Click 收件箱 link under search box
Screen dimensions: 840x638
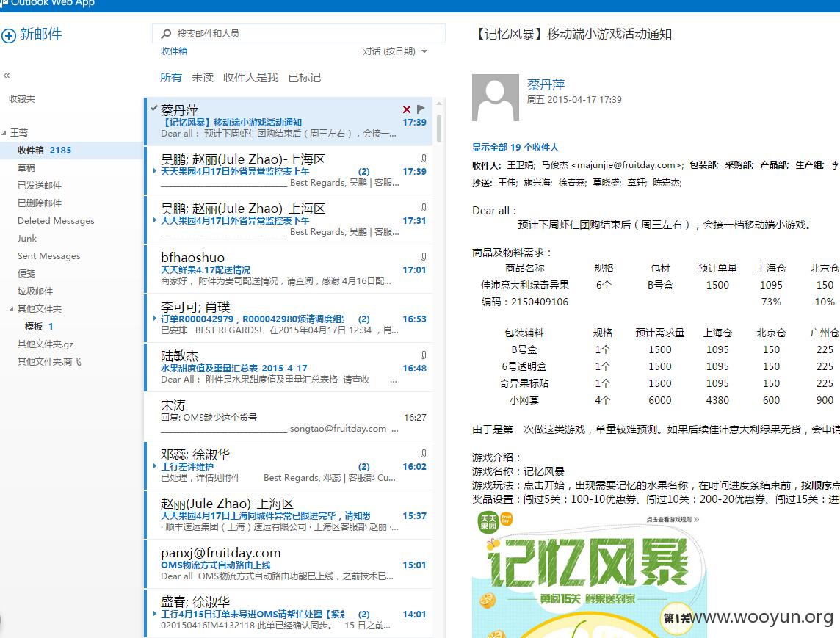click(174, 51)
